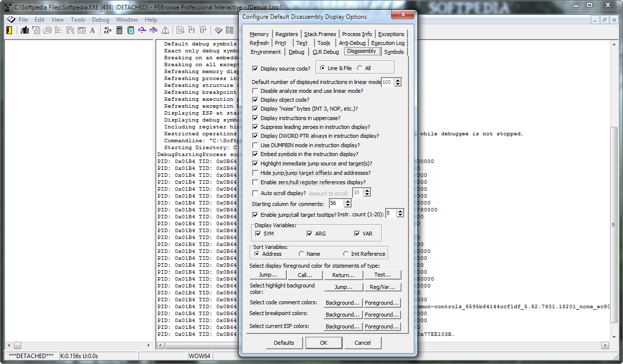623x364 pixels.
Task: Switch to the Memory tab
Action: (x=259, y=34)
